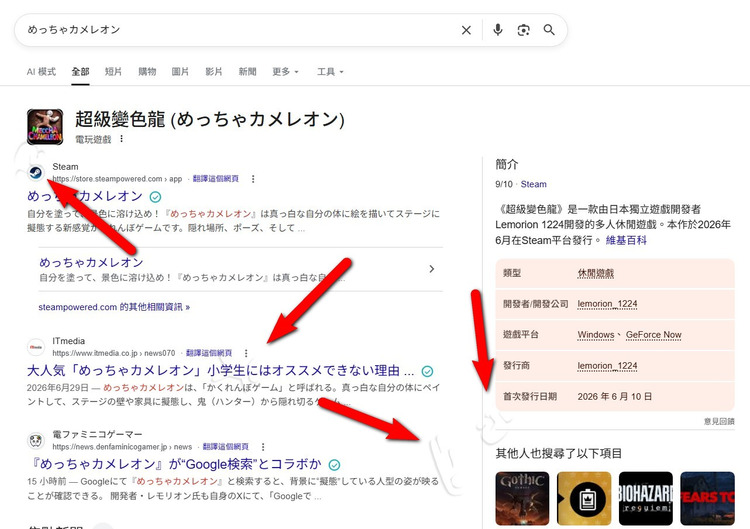Open the three-dot menu beside 電玩遊戲

(x=121, y=139)
